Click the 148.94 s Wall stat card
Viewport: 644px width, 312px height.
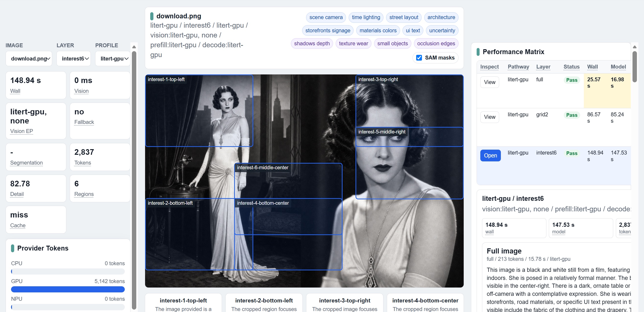[x=36, y=85]
